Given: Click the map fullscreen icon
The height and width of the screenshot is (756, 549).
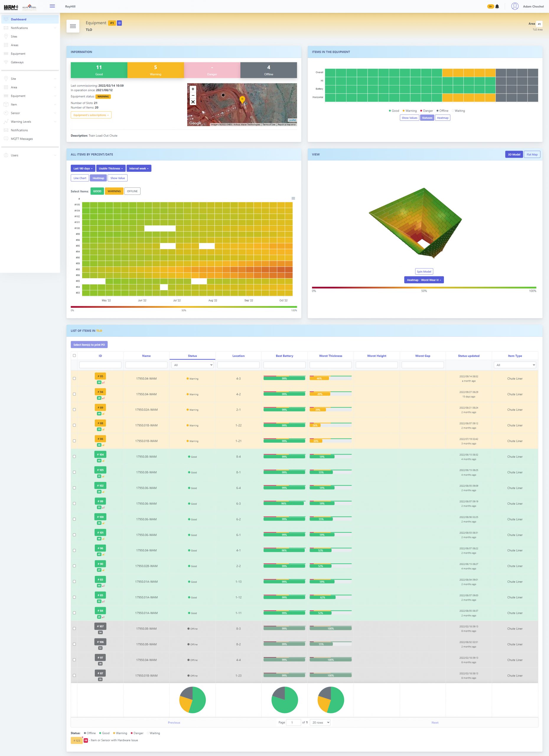Looking at the screenshot, I should pyautogui.click(x=193, y=102).
